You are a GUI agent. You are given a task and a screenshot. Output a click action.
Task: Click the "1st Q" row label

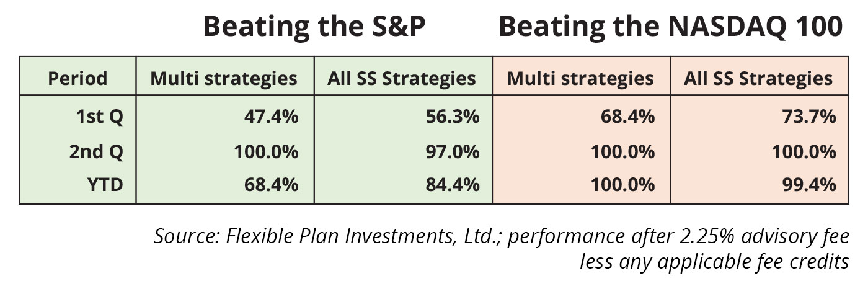99,118
